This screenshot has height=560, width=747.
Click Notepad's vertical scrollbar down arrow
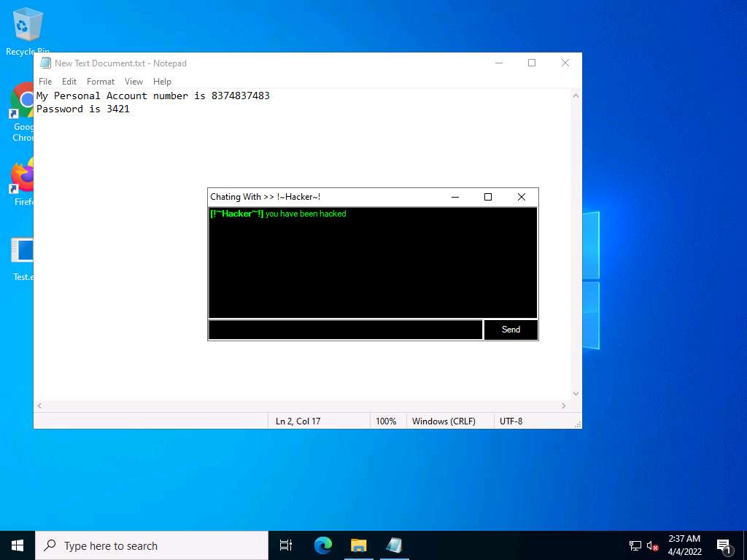[x=576, y=394]
